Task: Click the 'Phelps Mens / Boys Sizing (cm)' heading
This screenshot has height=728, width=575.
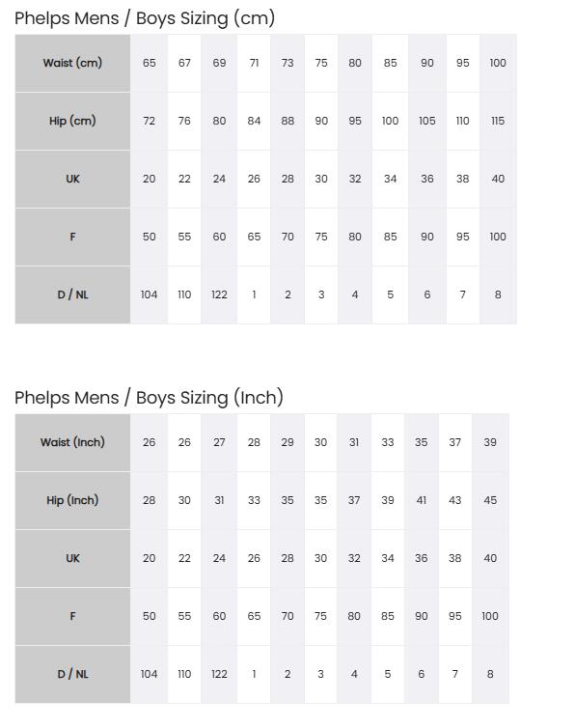Action: [x=145, y=18]
